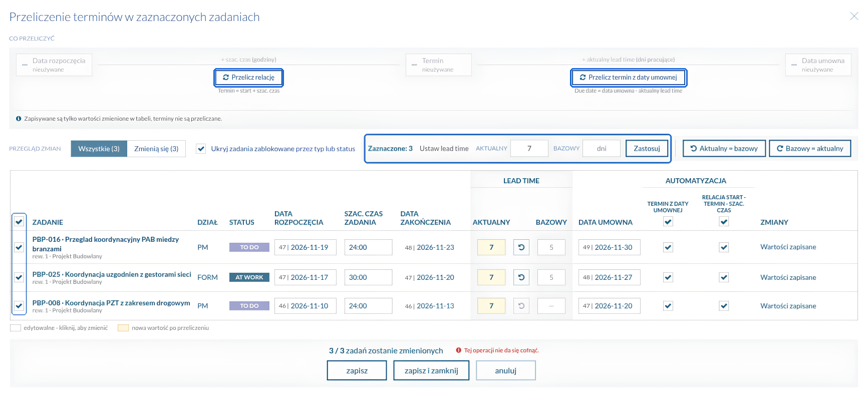Viewport: 868px width, 420px height.
Task: Toggle PBP-016 termin z daty umownej checkbox
Action: (668, 247)
